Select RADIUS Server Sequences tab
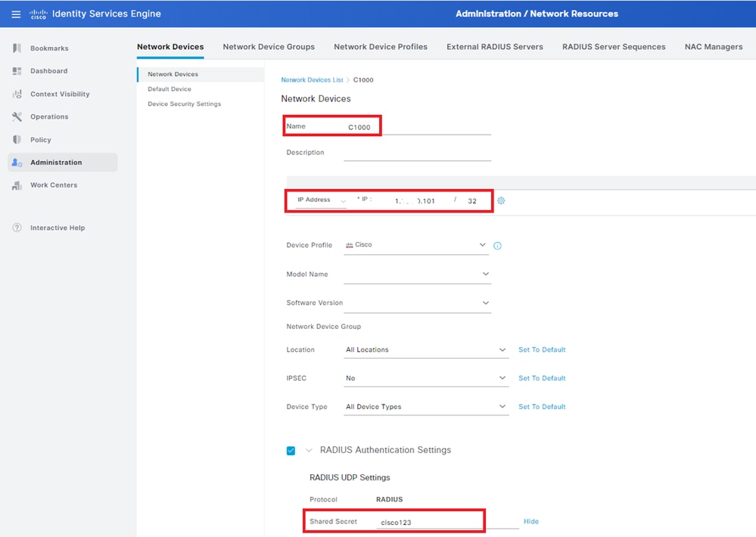 614,47
